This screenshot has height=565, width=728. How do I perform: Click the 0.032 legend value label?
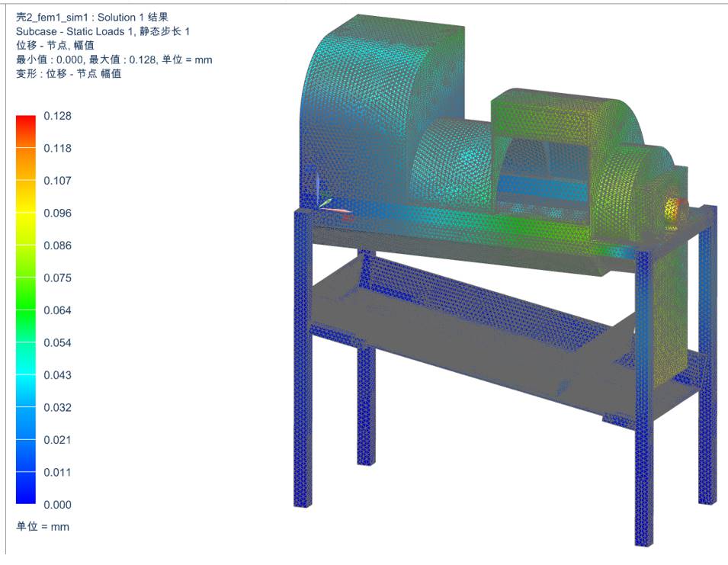click(x=58, y=408)
